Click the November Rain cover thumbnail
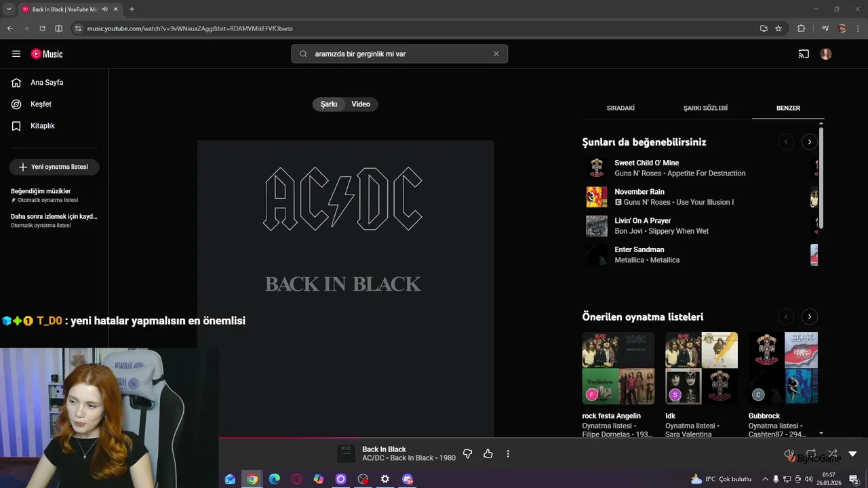This screenshot has width=868, height=488. coord(597,197)
